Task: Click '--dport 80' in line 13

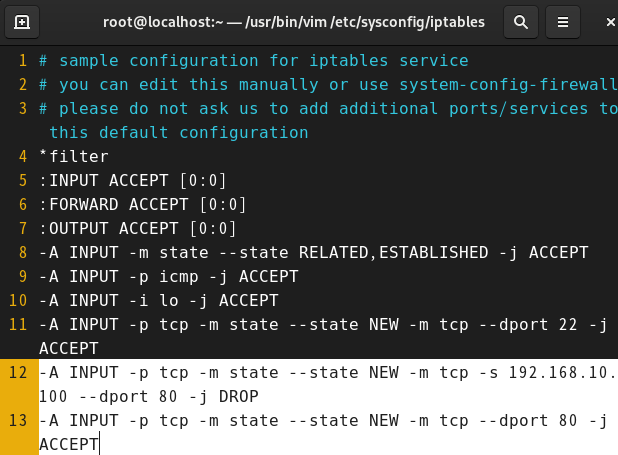Action: pos(528,421)
